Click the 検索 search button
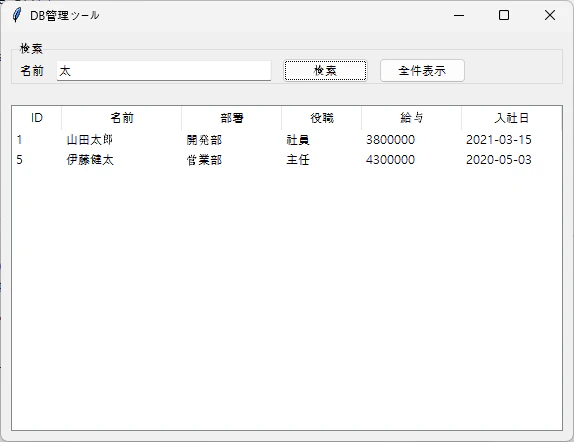Screen dimensions: 574x442 [x=325, y=70]
